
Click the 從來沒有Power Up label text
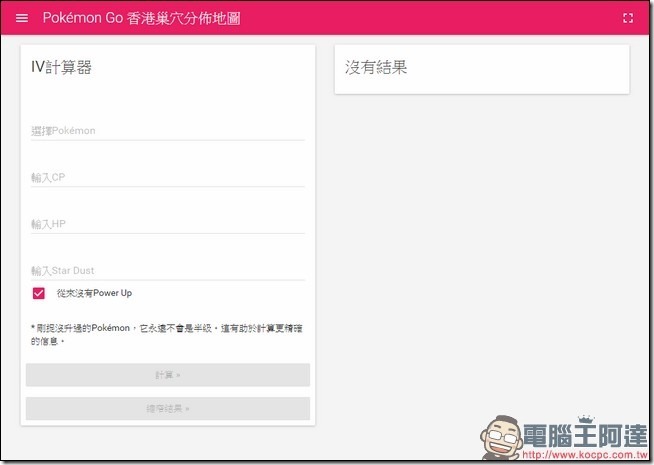pos(94,293)
